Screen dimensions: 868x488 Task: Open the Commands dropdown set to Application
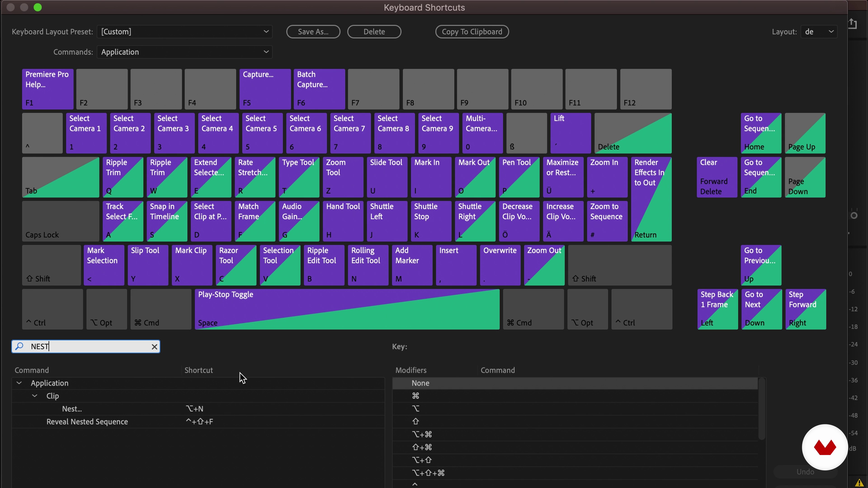[x=184, y=52]
